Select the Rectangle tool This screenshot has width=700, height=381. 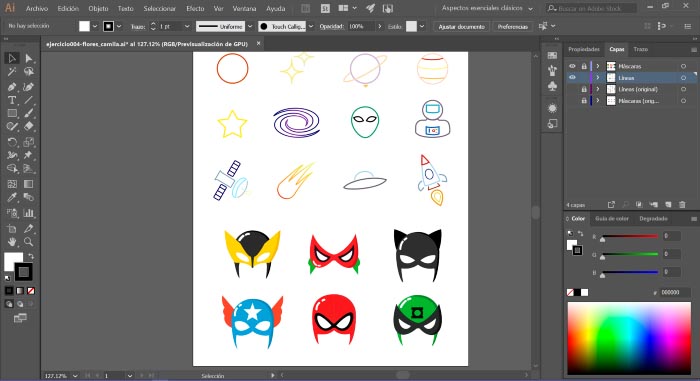(x=12, y=113)
